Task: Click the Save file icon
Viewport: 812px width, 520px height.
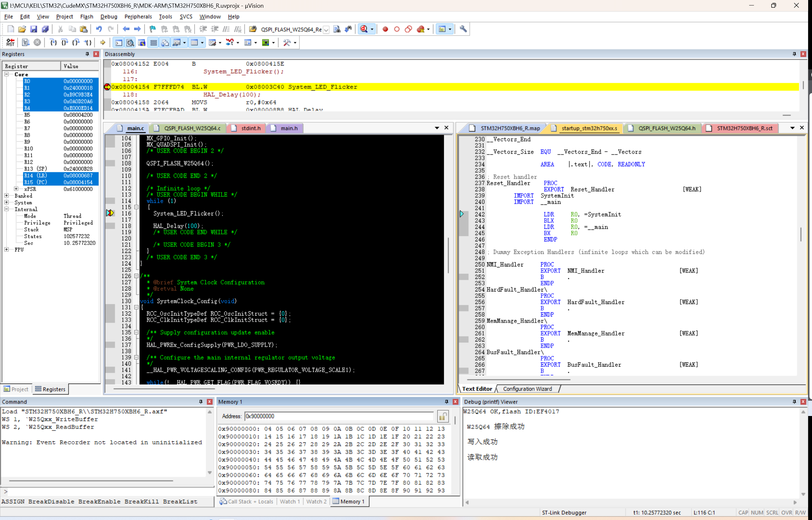Action: tap(34, 29)
